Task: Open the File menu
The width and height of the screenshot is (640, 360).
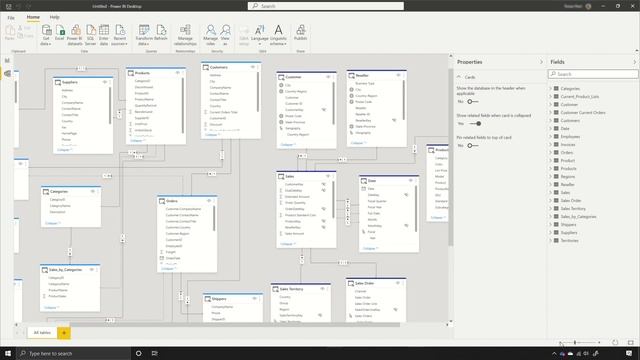Action: pos(11,18)
